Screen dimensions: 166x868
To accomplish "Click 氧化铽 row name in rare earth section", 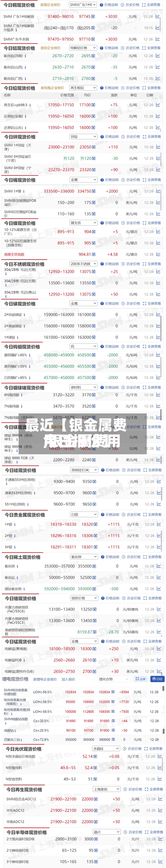I will (10, 566).
